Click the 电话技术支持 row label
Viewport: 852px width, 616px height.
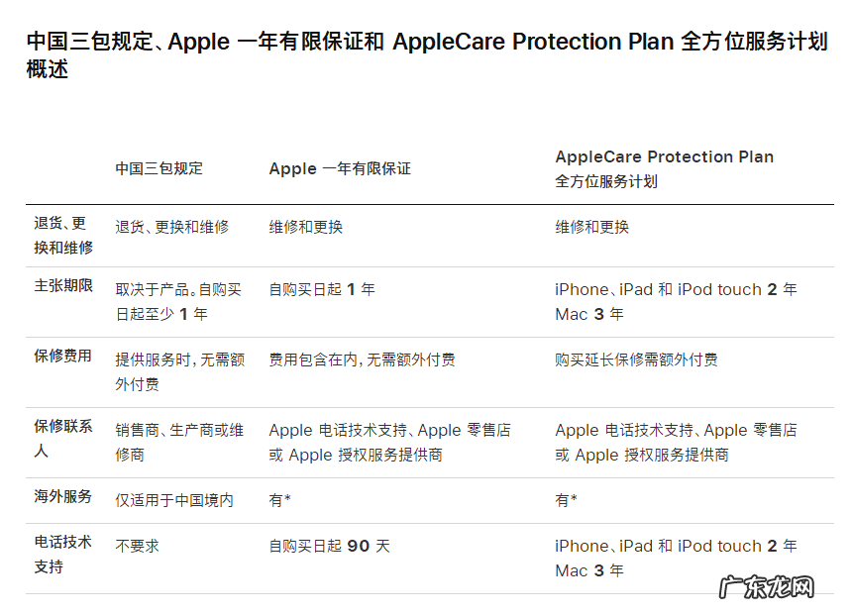[63, 555]
